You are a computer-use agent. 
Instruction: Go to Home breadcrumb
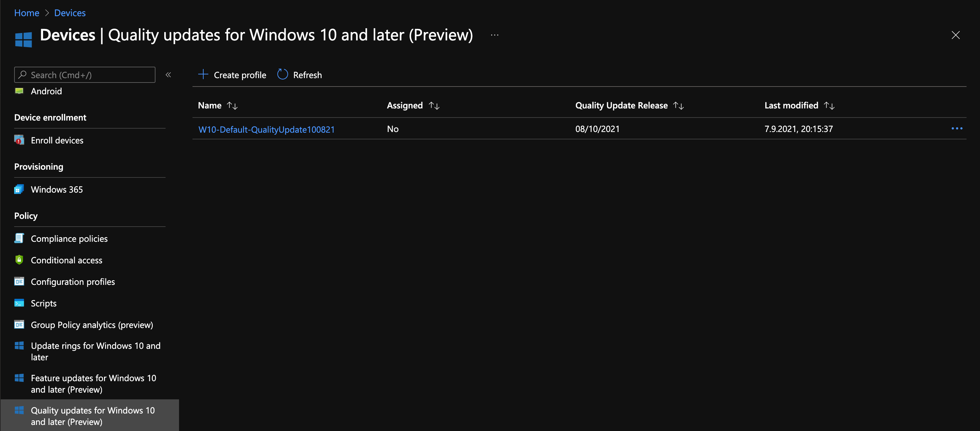coord(27,13)
